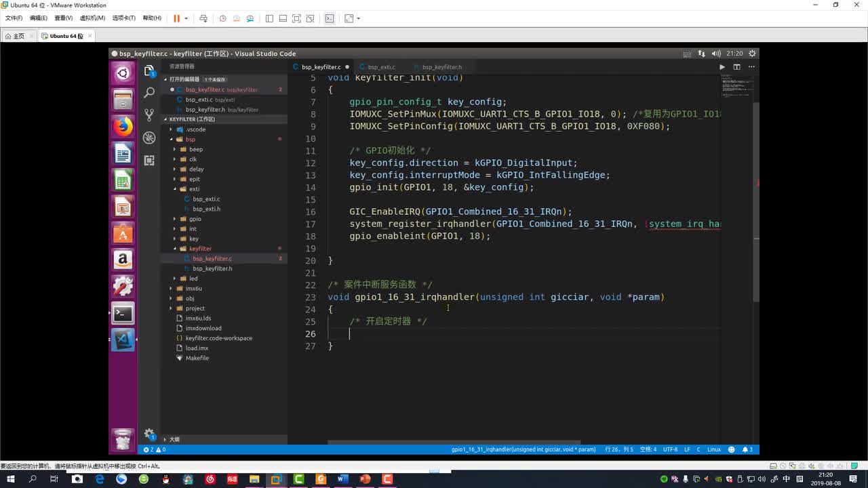The image size is (868, 488).
Task: Toggle VMware Unity mode
Action: pos(310,18)
